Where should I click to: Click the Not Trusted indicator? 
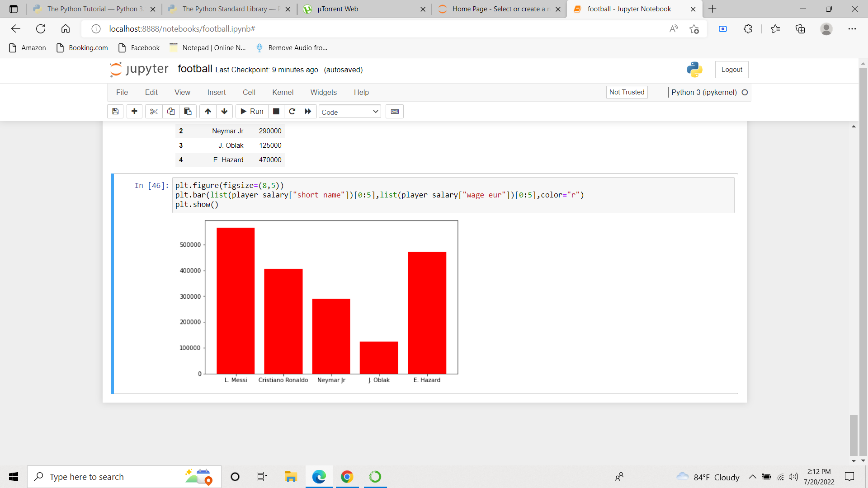click(x=627, y=92)
